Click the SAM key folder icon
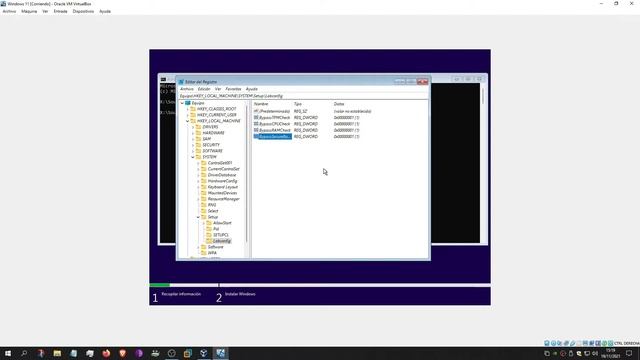 coord(198,139)
